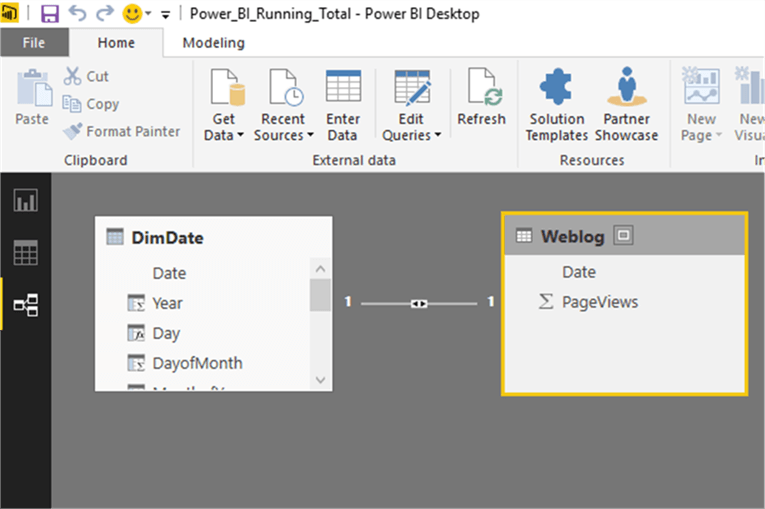Cut the selection
This screenshot has width=765, height=509.
point(86,76)
